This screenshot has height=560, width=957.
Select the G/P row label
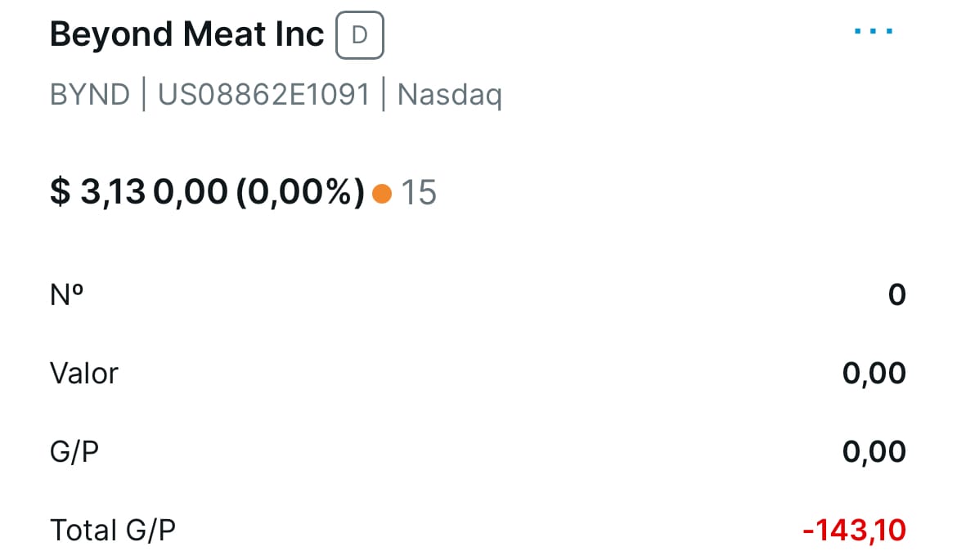(x=74, y=451)
